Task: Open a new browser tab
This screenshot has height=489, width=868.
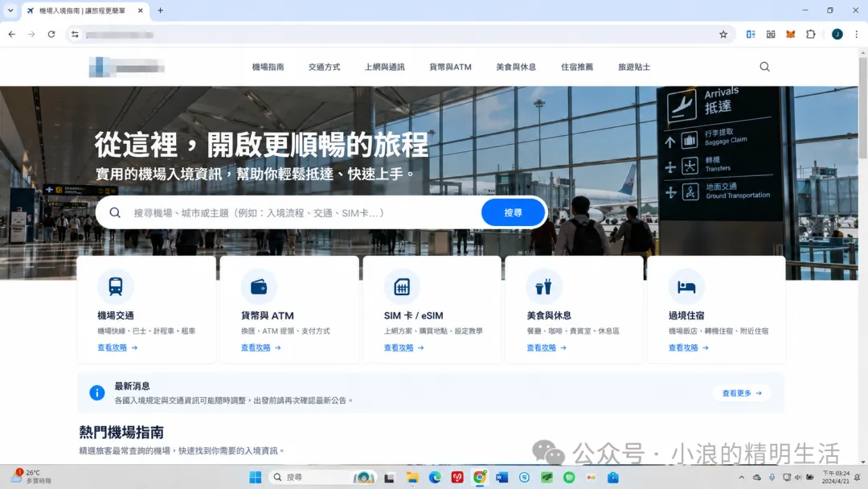Action: 161,10
